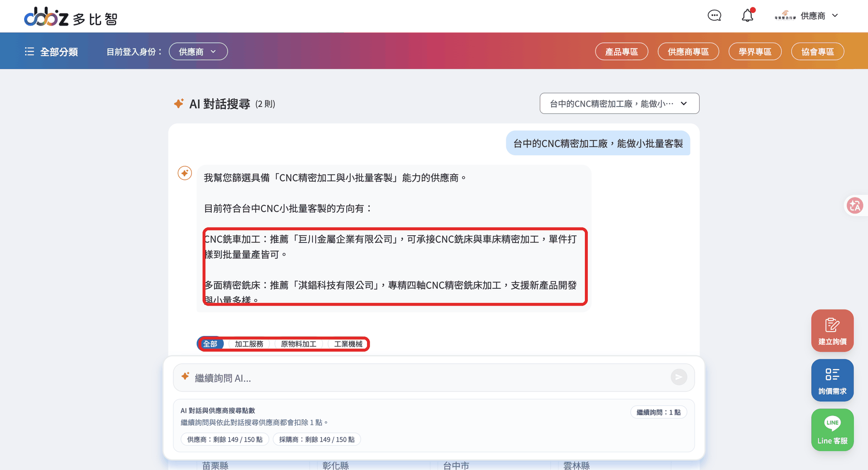Go to 協會專區
868x470 pixels.
pyautogui.click(x=817, y=52)
